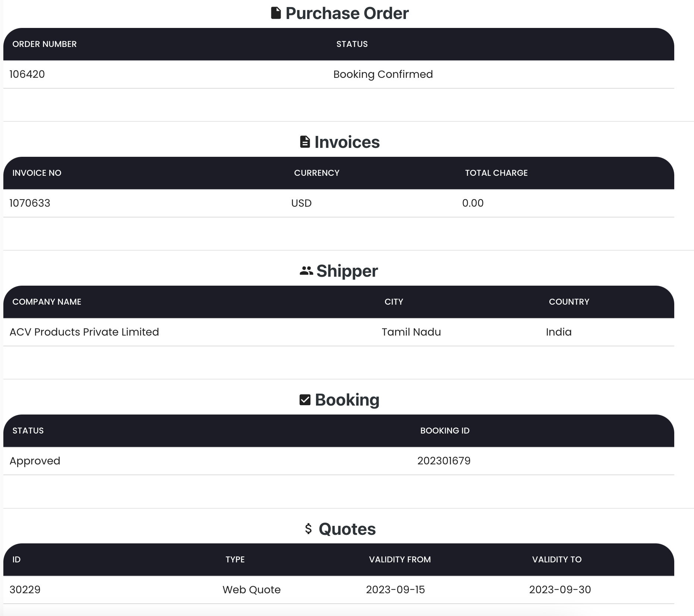
Task: Click the ORDER NUMBER column header
Action: [x=44, y=44]
